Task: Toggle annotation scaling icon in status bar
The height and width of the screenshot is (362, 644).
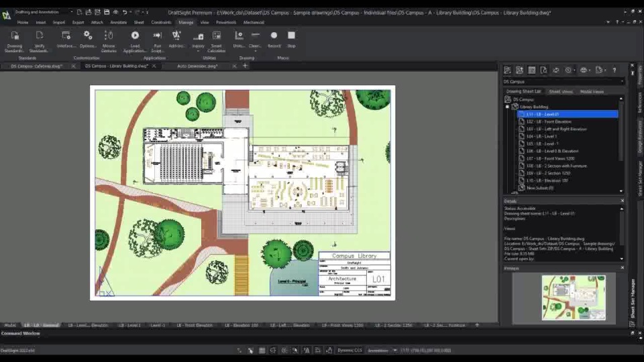Action: [x=307, y=351]
